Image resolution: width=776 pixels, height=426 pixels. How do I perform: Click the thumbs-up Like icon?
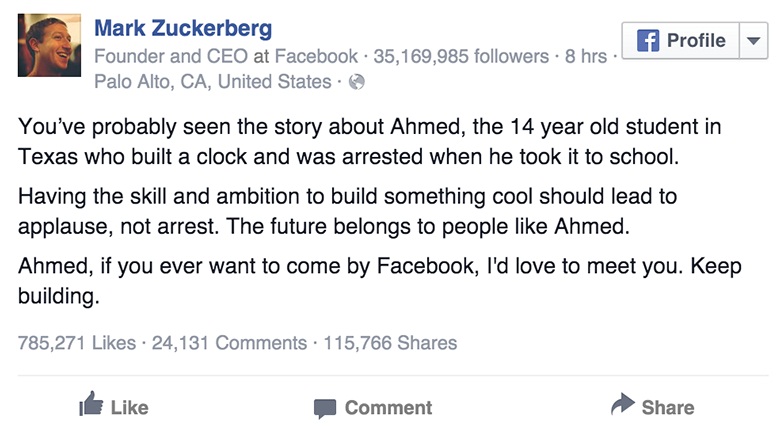(91, 406)
